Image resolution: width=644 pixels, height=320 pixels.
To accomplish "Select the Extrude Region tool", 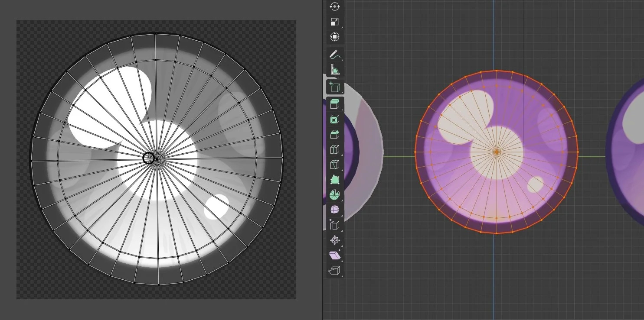I will [x=334, y=104].
